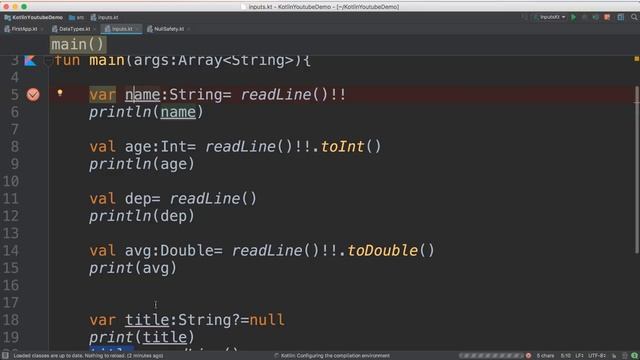This screenshot has height=360, width=640.
Task: Click KotlinYoutubeDemo in the navigation bar
Action: pyautogui.click(x=33, y=18)
